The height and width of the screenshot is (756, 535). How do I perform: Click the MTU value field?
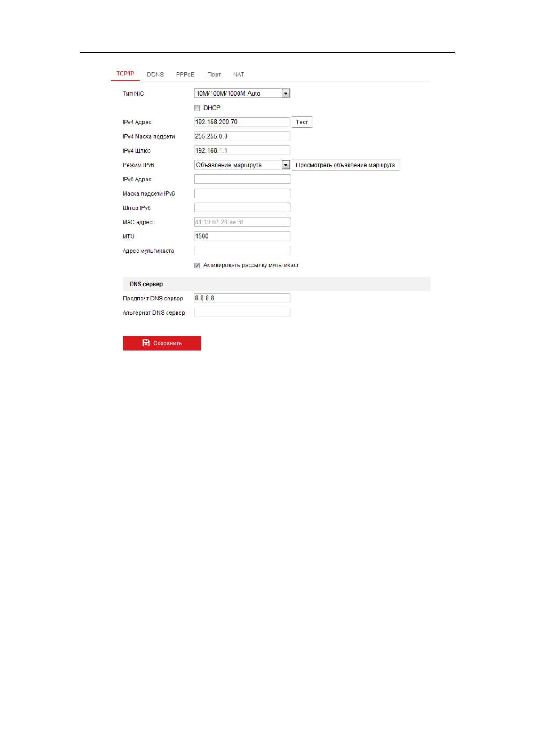point(242,236)
